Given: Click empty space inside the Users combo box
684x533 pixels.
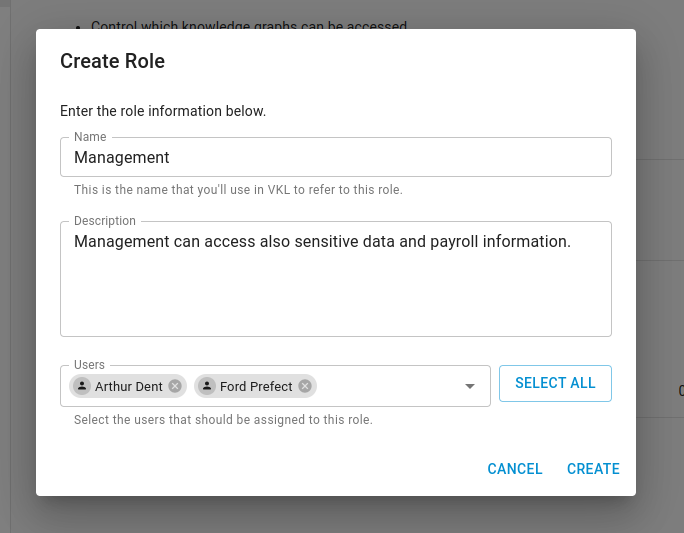Looking at the screenshot, I should coord(388,386).
